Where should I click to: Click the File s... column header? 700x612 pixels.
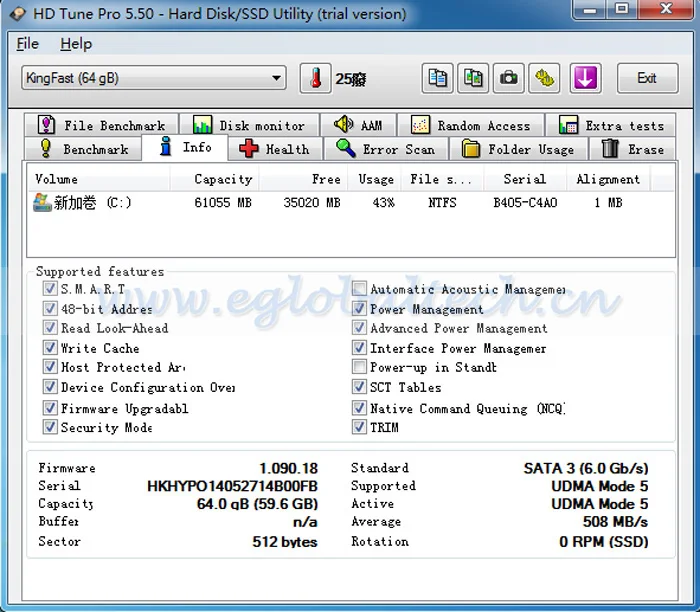coord(442,179)
